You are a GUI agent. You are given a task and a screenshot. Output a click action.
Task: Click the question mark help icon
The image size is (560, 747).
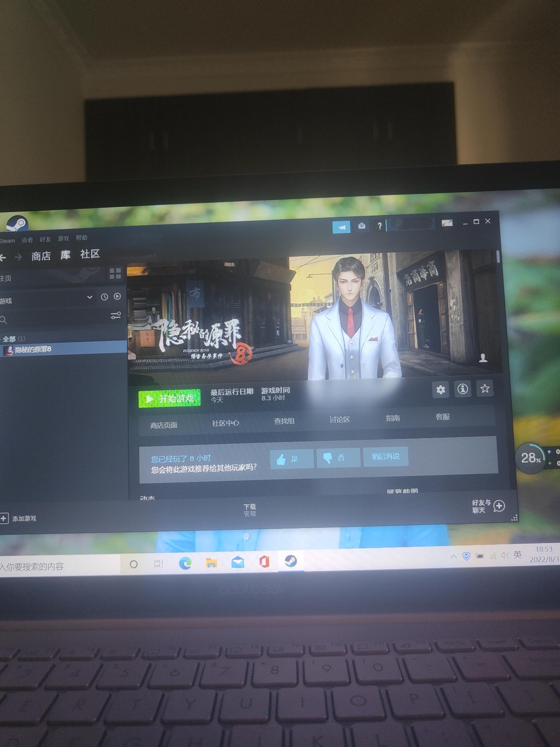(x=380, y=225)
